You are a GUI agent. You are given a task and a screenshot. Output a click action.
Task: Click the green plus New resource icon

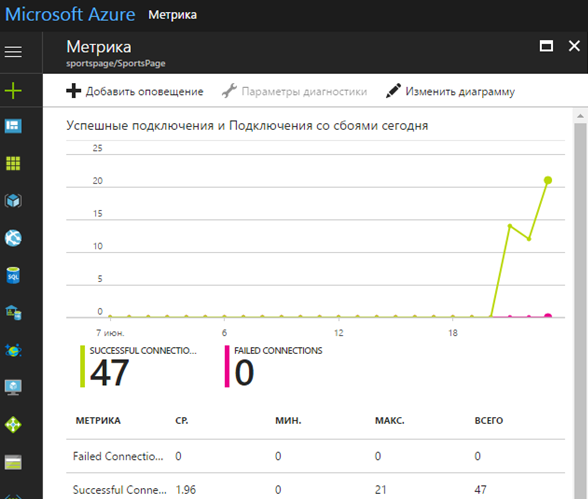[x=13, y=91]
